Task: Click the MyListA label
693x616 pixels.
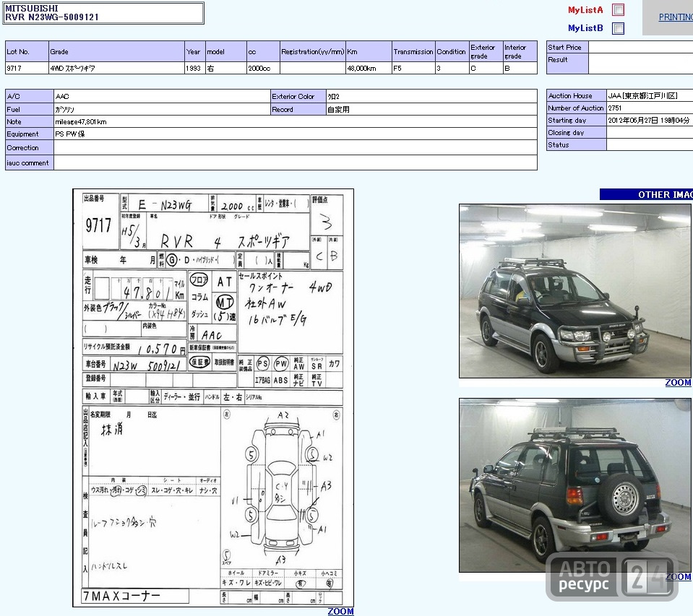Action: tap(585, 9)
